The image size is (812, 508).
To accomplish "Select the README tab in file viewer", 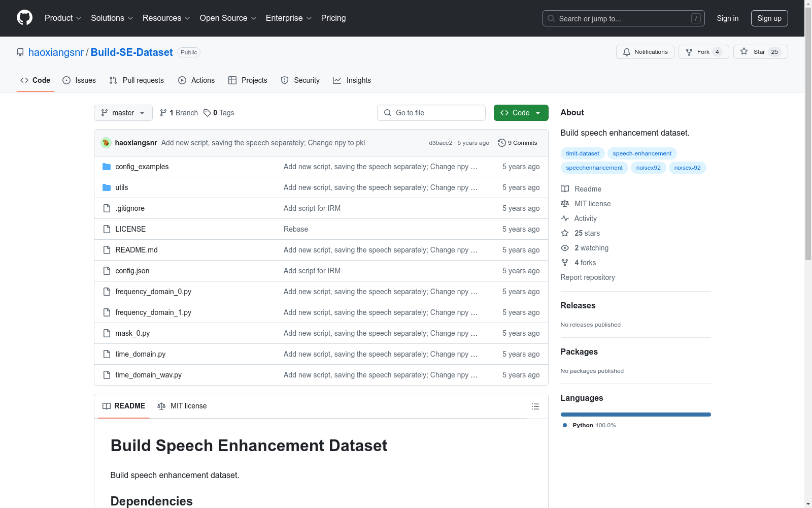I will point(124,406).
